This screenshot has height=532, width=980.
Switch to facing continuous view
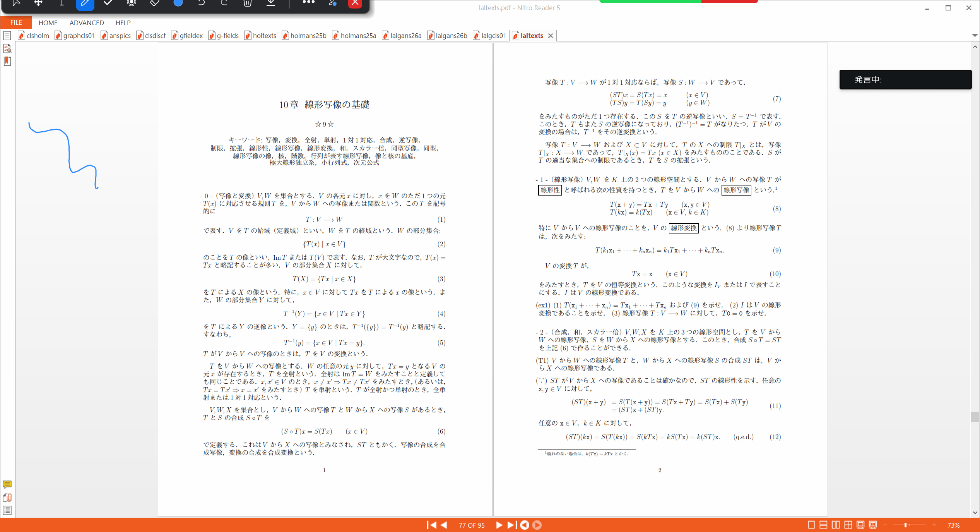[848, 525]
